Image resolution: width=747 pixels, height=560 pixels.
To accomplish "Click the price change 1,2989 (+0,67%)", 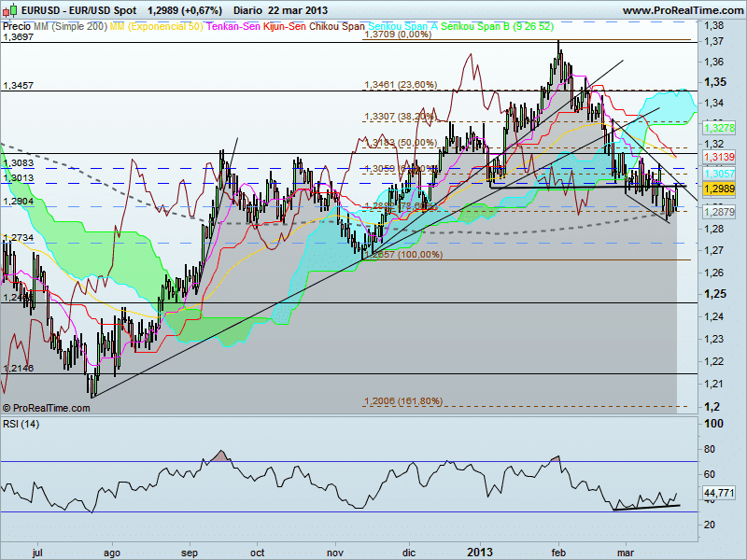I will 184,10.
